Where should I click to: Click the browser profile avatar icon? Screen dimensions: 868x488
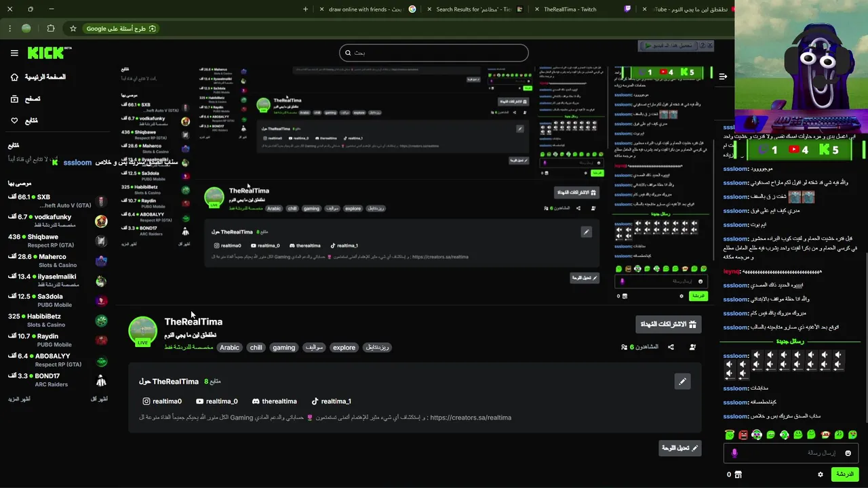pyautogui.click(x=26, y=28)
